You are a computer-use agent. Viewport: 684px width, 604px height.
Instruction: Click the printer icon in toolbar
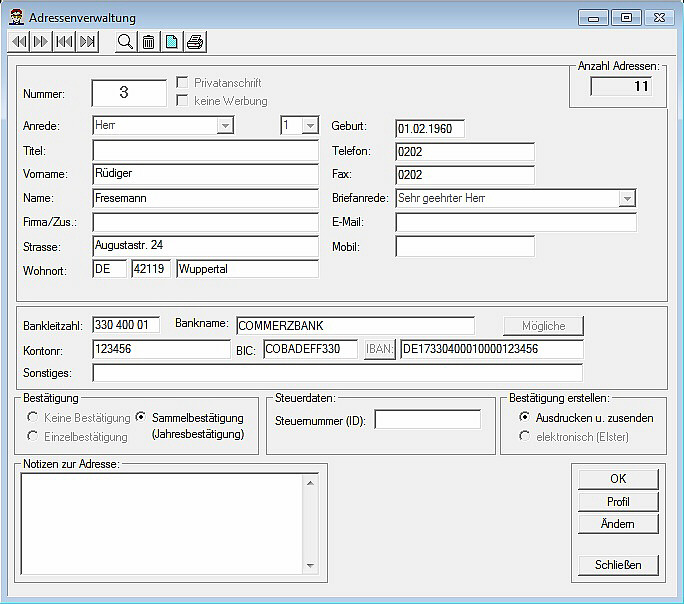click(x=195, y=41)
